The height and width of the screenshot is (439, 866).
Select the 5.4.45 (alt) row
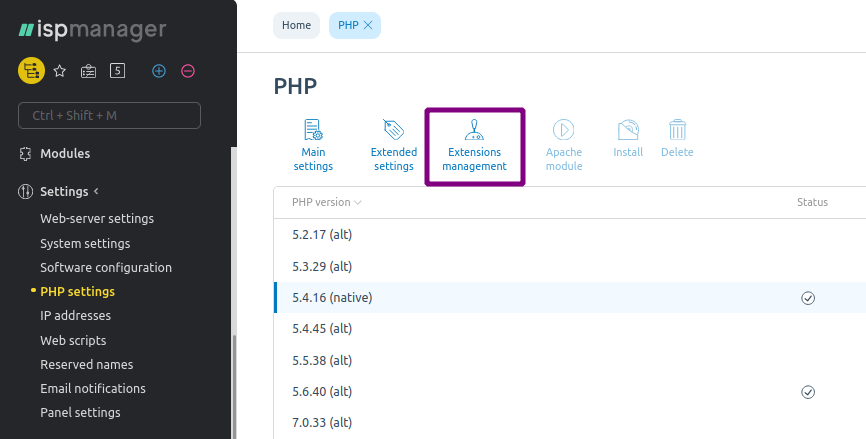[569, 329]
